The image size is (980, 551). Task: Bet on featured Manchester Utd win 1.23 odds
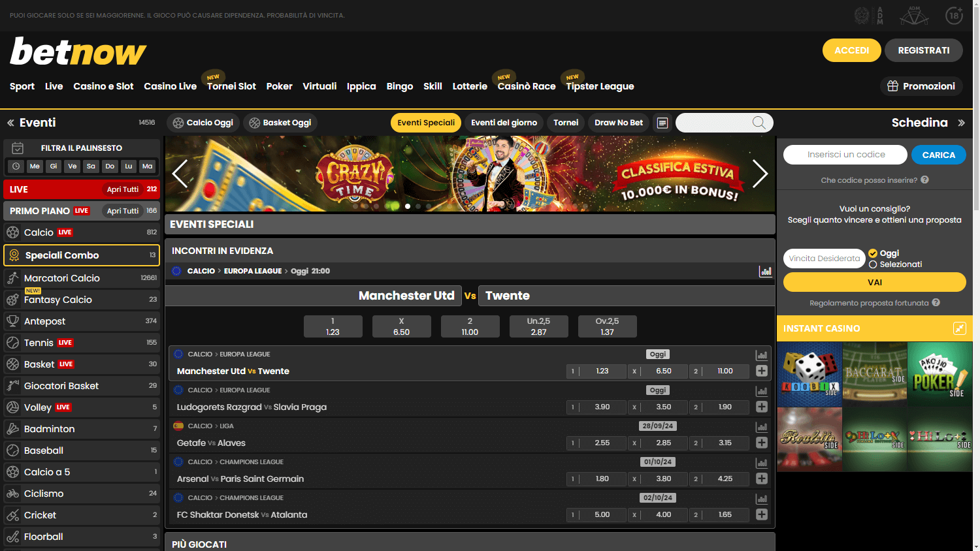pos(333,326)
